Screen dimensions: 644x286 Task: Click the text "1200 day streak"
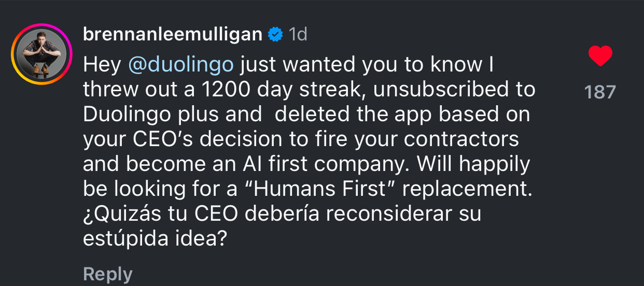click(x=279, y=90)
